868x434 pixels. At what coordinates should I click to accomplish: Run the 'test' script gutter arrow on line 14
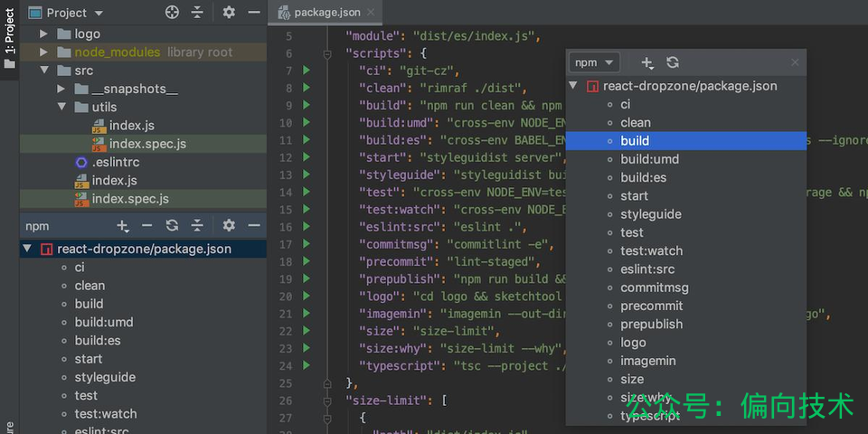click(x=307, y=192)
